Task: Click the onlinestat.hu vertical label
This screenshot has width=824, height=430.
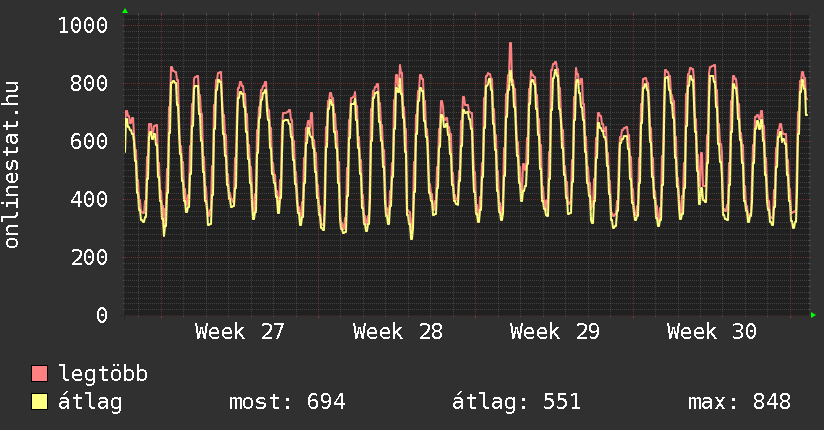Action: (11, 165)
